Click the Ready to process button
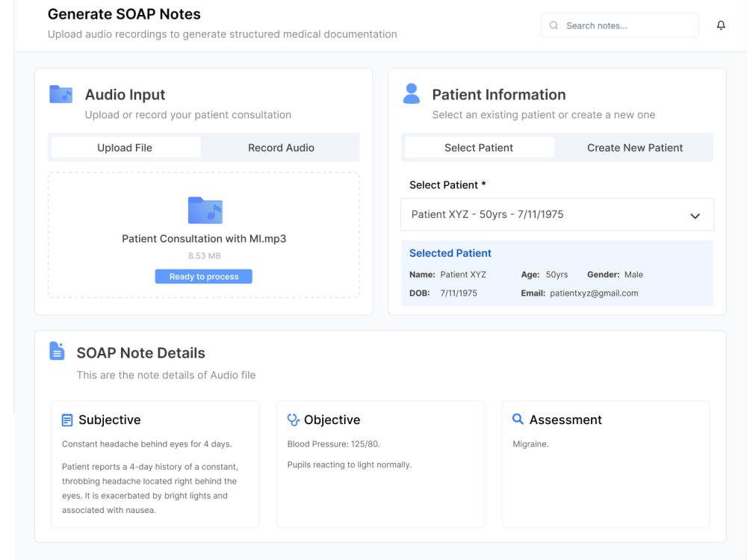The image size is (747, 560). [x=203, y=276]
